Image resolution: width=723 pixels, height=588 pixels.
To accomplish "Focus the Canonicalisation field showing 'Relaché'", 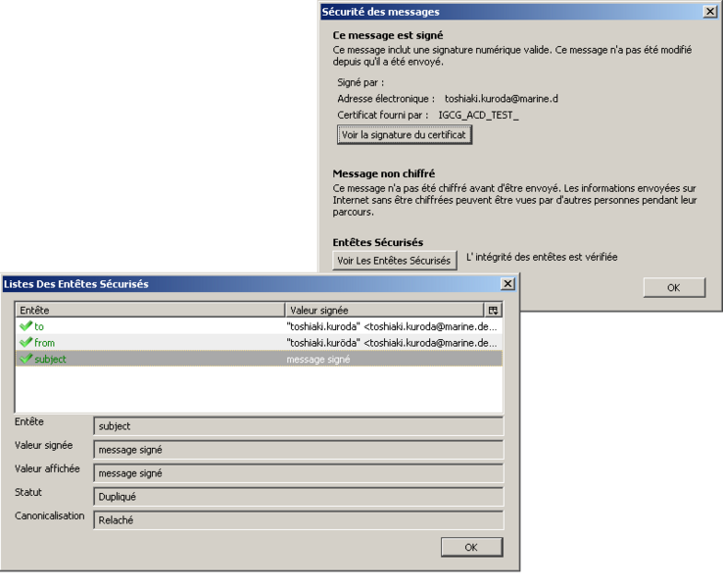I will coord(299,520).
